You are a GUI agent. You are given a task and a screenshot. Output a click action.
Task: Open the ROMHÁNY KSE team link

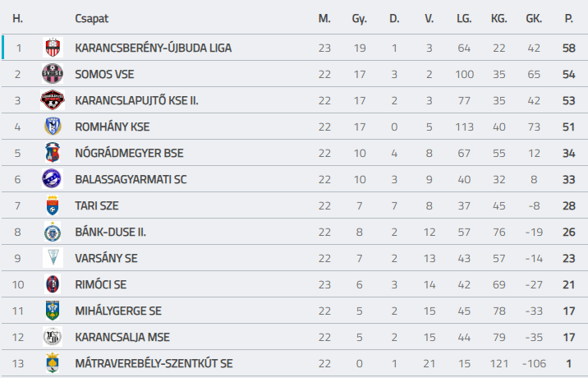[x=113, y=127]
